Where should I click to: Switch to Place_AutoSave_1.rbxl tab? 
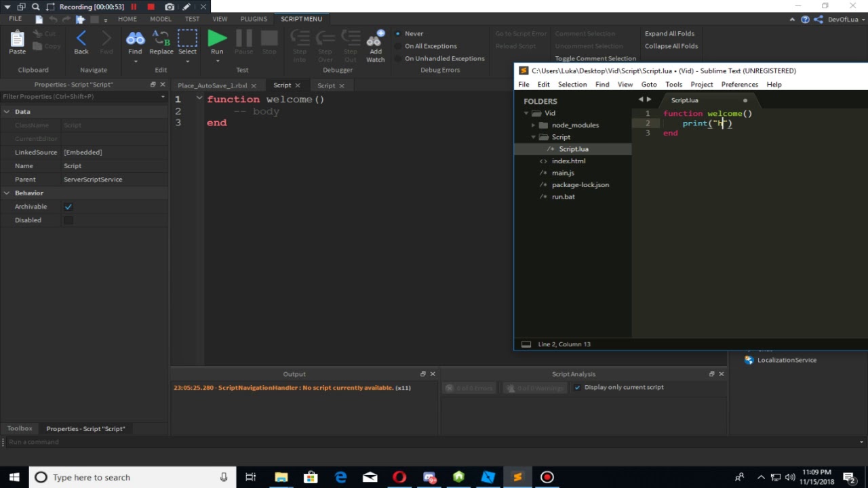(x=212, y=85)
